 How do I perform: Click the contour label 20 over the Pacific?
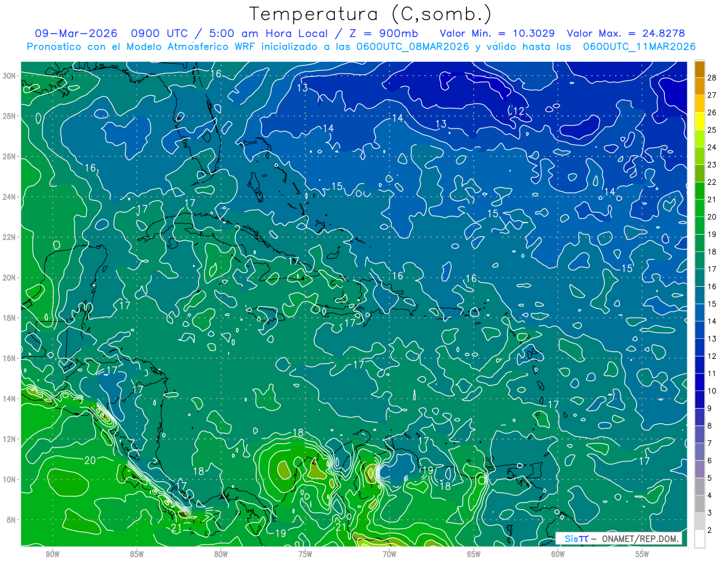90,461
